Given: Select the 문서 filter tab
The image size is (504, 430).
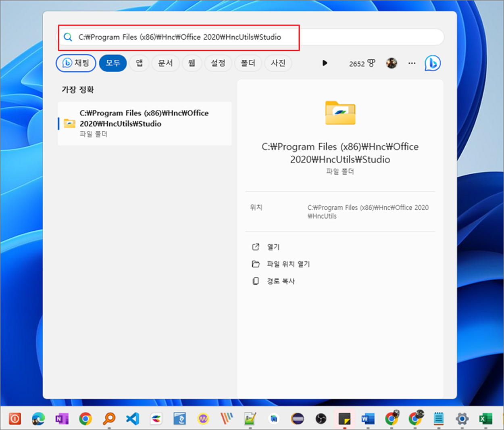Looking at the screenshot, I should [165, 63].
